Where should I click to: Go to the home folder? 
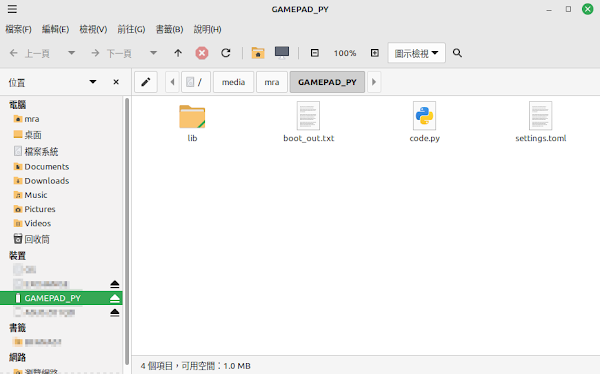[x=258, y=53]
